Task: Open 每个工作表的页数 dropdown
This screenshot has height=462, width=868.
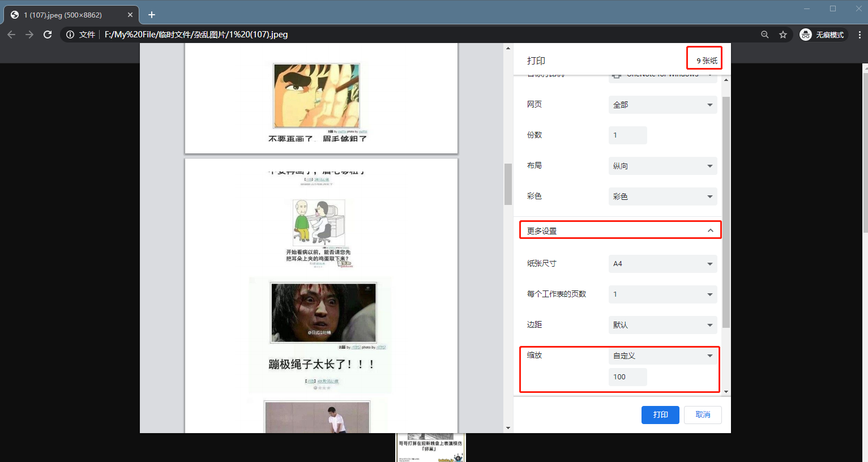Action: (662, 294)
